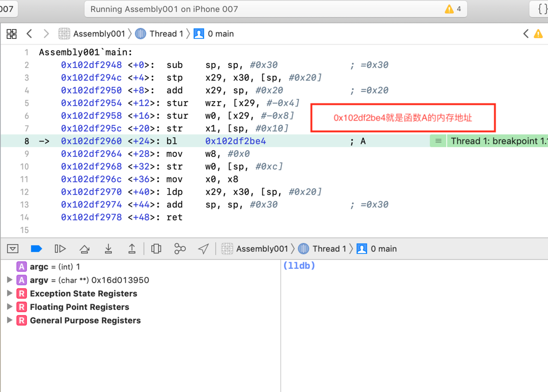The image size is (548, 392).
Task: Deactivate breakpoints blue tag button
Action: (x=36, y=249)
